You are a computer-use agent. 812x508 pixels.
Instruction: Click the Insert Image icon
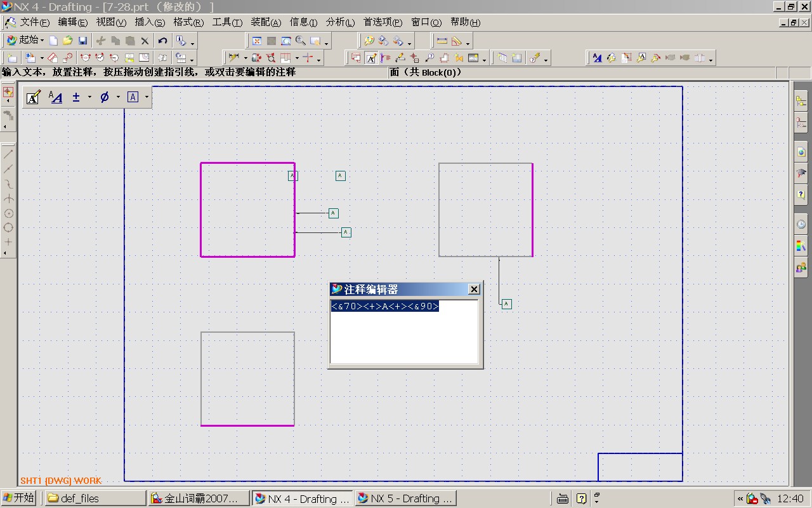tap(473, 58)
